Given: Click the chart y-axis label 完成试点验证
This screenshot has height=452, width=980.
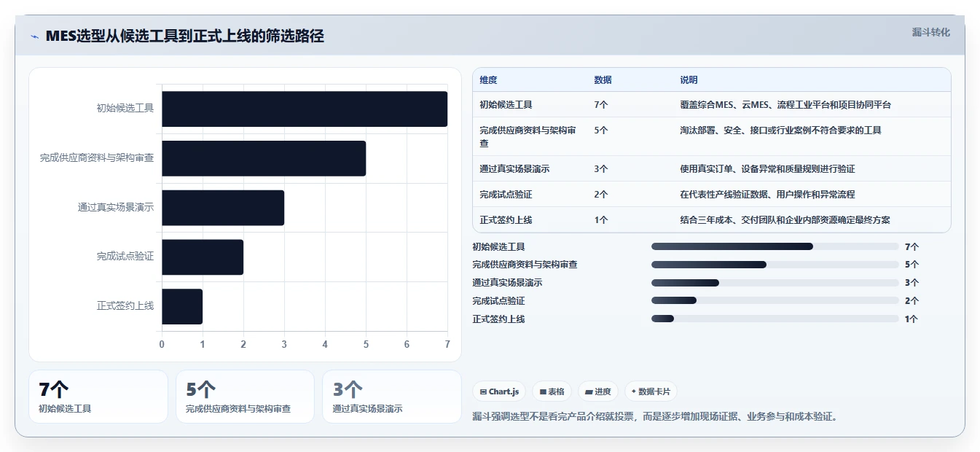Looking at the screenshot, I should tap(125, 257).
